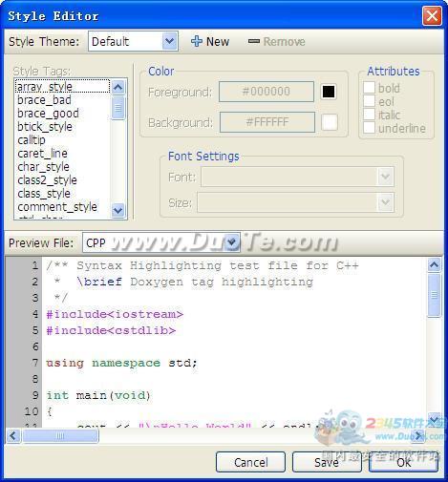Open the Style Theme dropdown
This screenshot has height=482, width=448.
170,41
